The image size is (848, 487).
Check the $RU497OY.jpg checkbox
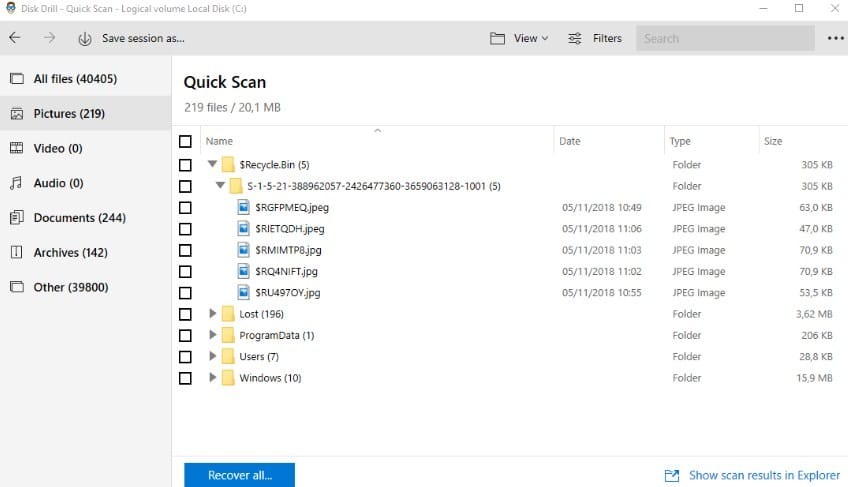pos(185,293)
